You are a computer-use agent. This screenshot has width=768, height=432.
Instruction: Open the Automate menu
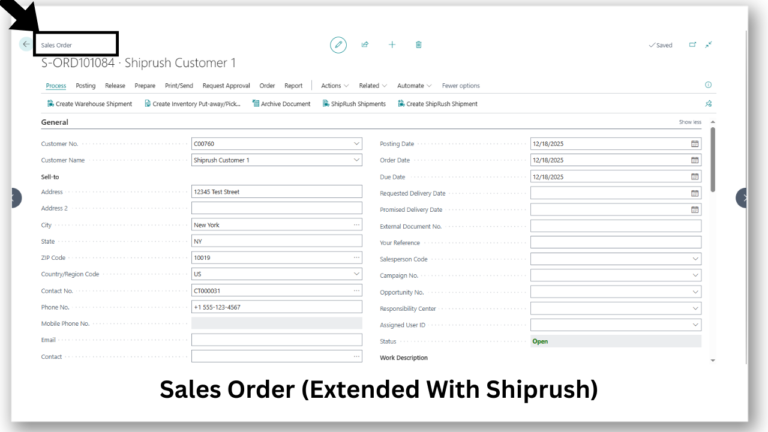[414, 86]
